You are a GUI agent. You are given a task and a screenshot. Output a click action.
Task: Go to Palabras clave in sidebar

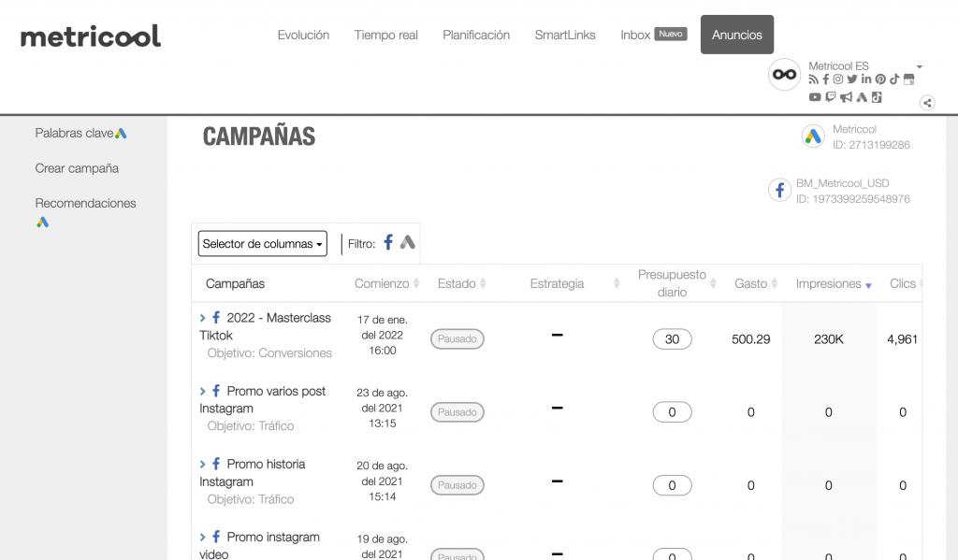74,133
